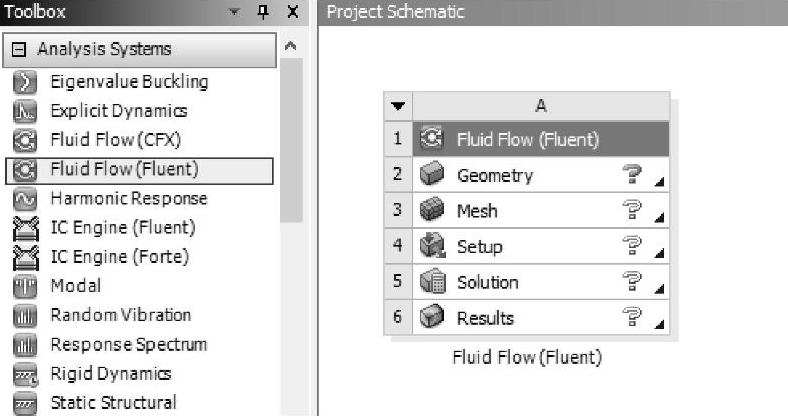Image resolution: width=788 pixels, height=416 pixels.
Task: Click the Results cell icon
Action: pos(432,318)
